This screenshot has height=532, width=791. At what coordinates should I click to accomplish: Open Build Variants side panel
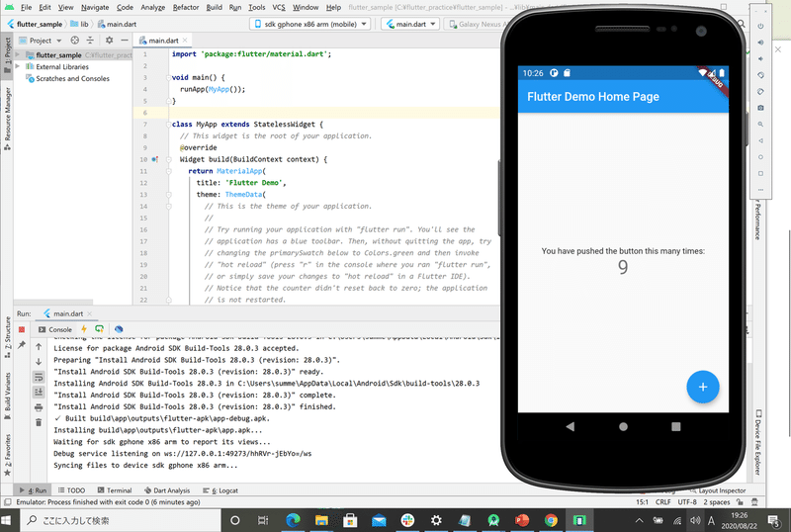tap(7, 396)
